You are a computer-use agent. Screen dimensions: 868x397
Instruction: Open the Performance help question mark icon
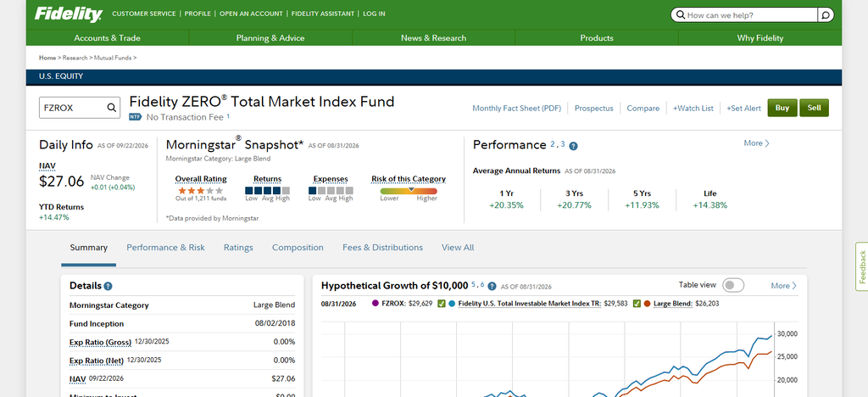tap(574, 146)
